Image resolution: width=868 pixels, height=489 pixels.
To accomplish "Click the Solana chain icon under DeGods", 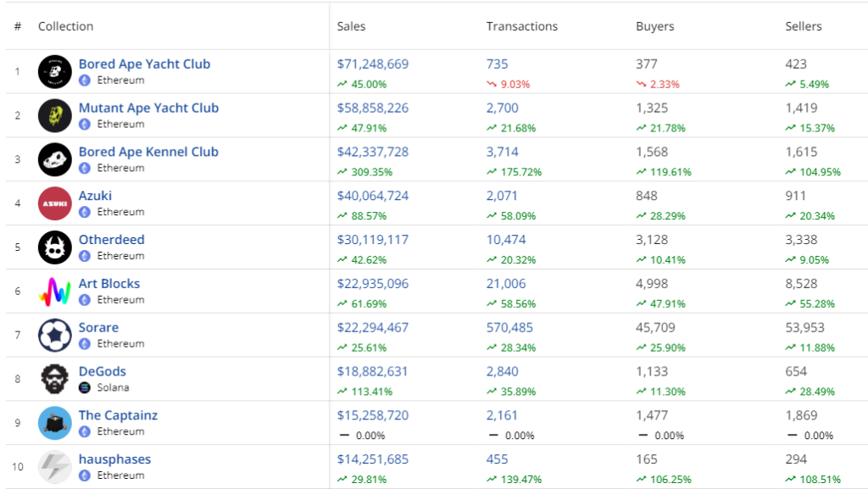I will 85,387.
